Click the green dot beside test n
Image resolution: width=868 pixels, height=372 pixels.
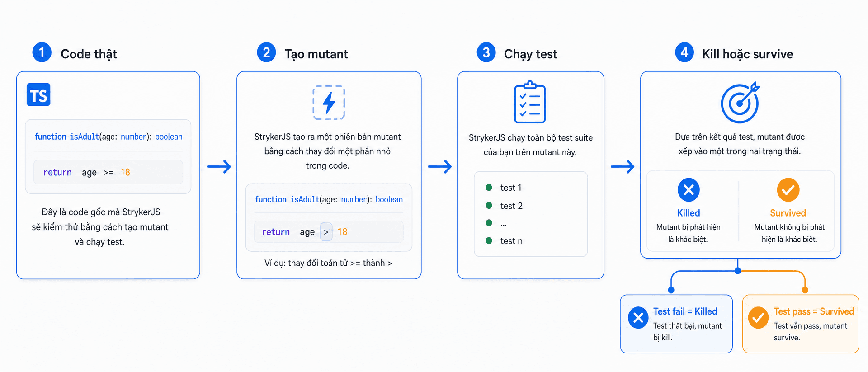(x=489, y=240)
